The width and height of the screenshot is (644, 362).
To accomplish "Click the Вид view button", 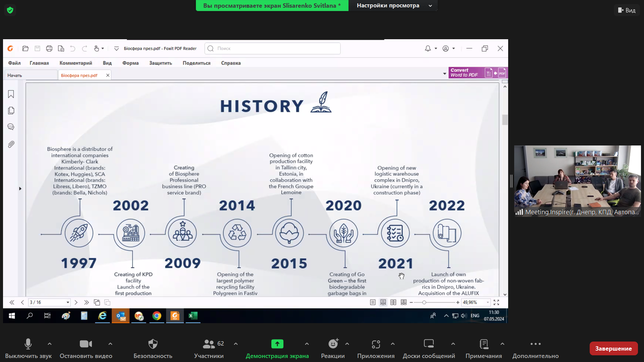I will click(x=627, y=10).
